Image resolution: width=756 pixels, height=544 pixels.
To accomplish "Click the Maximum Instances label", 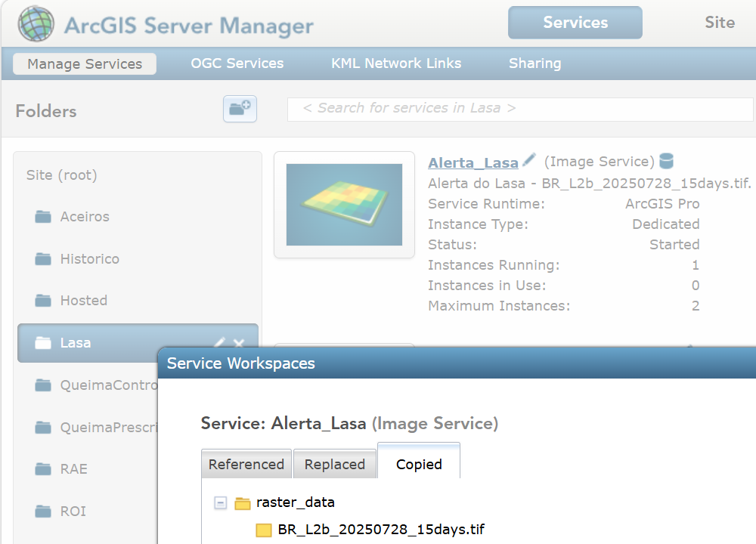I will 499,306.
